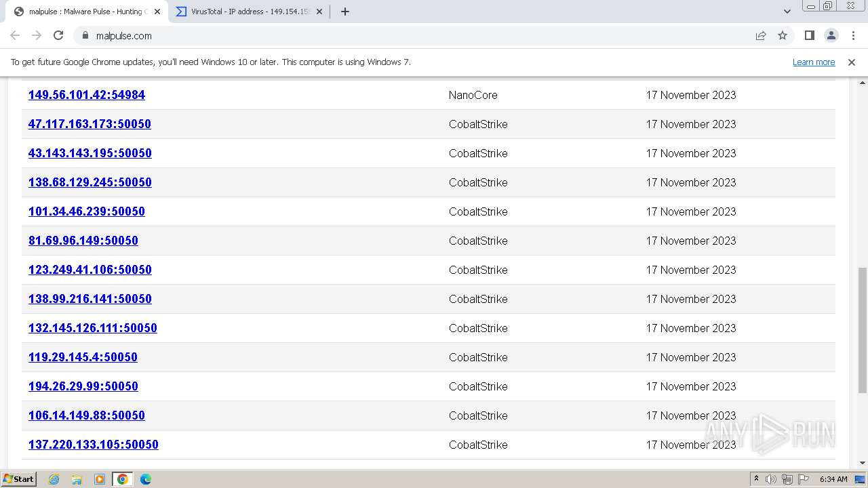Viewport: 868px width, 488px height.
Task: Open Windows Explorer from the taskbar
Action: [x=77, y=479]
